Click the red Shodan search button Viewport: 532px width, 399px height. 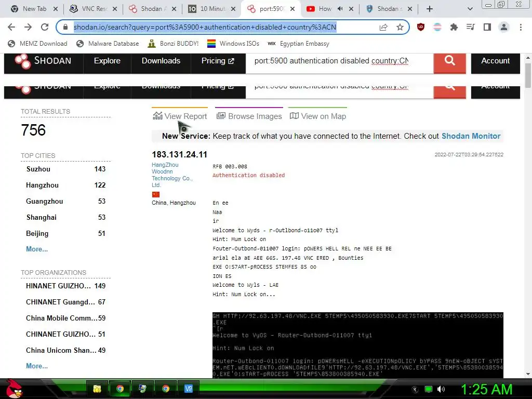(x=449, y=62)
